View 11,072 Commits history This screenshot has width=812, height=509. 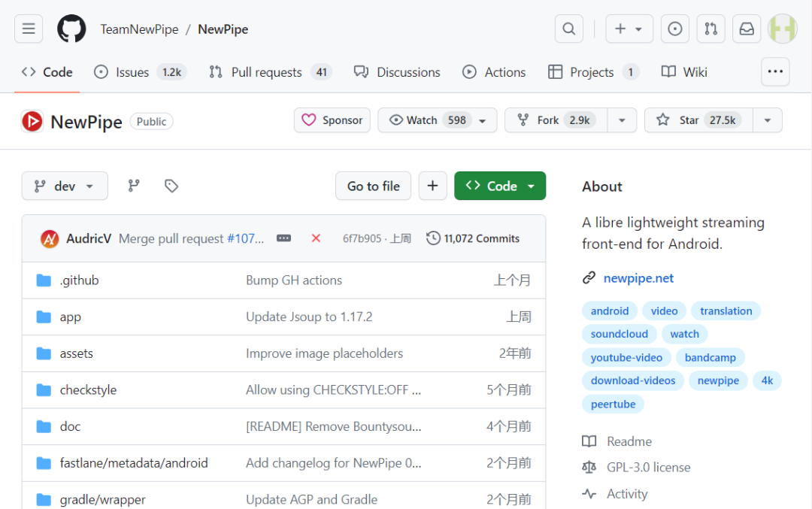(x=473, y=238)
